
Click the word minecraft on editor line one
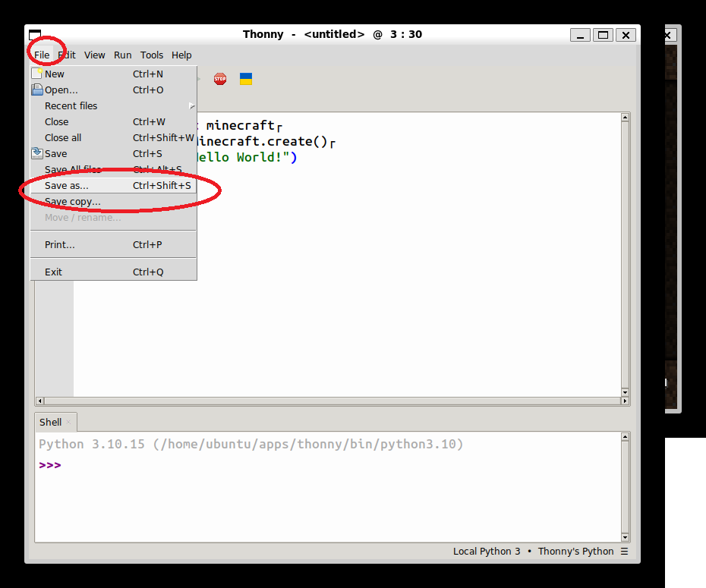[x=241, y=125]
